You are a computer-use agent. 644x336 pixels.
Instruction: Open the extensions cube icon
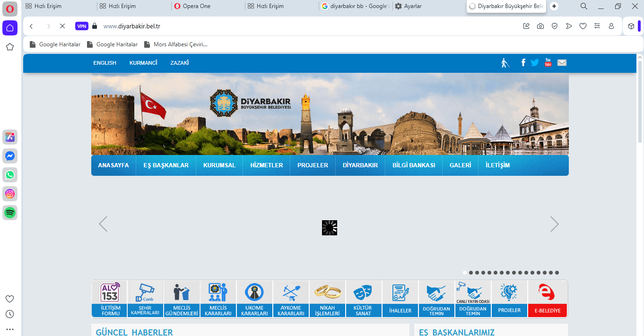[x=631, y=26]
